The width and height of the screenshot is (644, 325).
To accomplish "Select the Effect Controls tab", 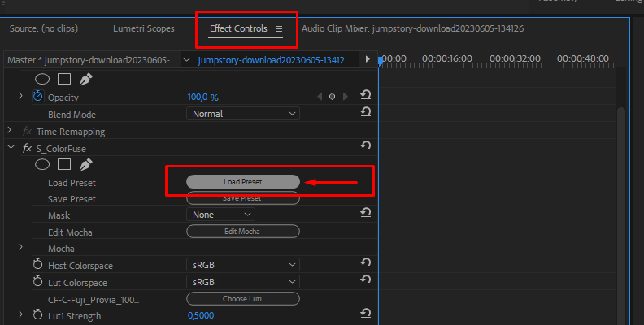I will point(238,28).
